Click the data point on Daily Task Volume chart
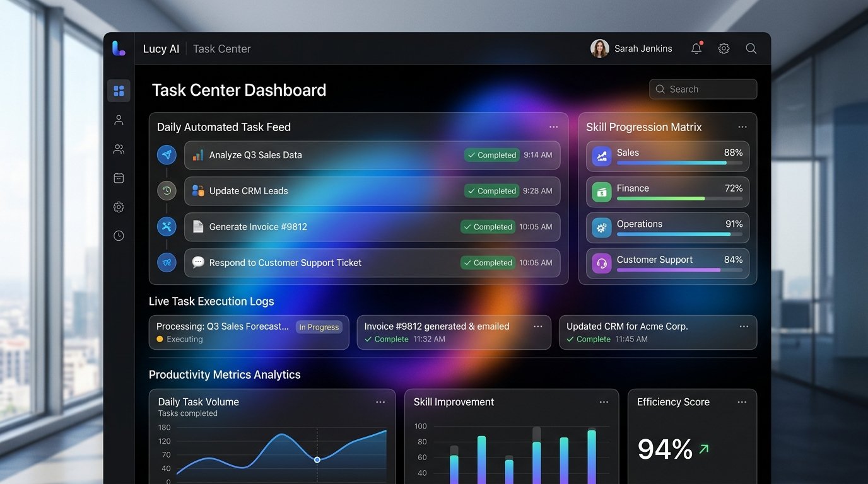This screenshot has width=868, height=484. (317, 459)
